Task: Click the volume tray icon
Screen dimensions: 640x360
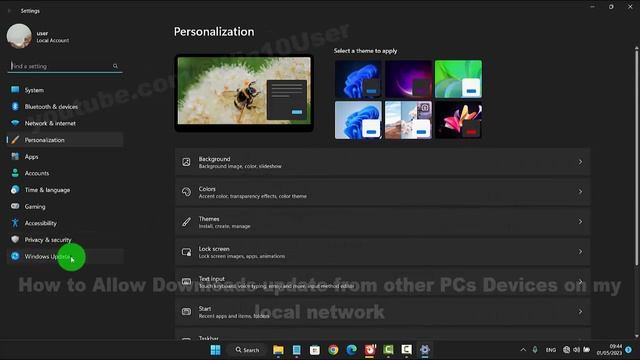Action: 576,350
